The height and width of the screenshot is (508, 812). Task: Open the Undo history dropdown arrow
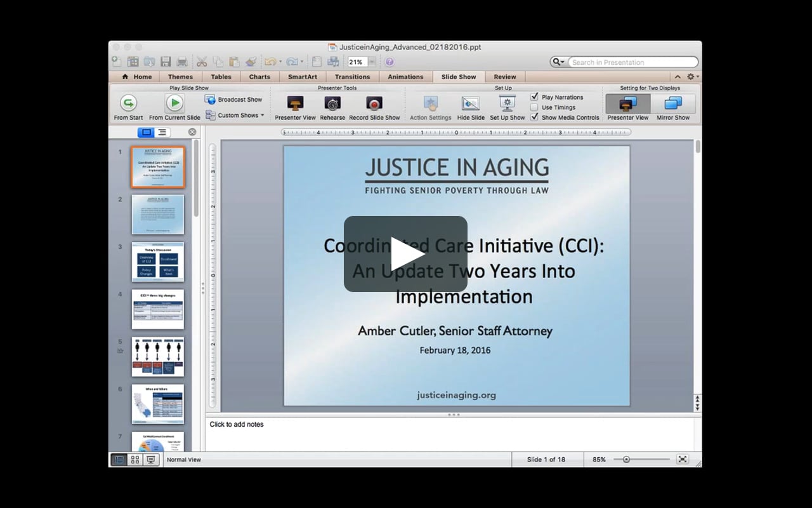tap(280, 62)
